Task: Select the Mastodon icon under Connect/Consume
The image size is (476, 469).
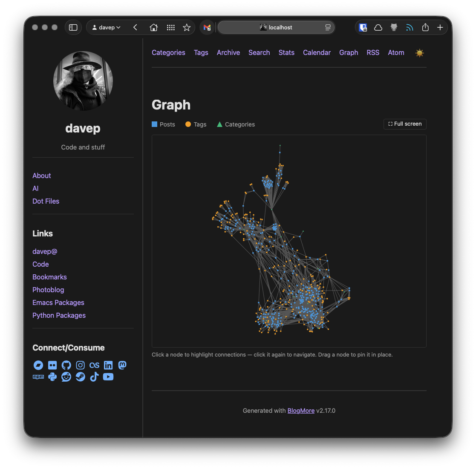Action: [x=122, y=365]
